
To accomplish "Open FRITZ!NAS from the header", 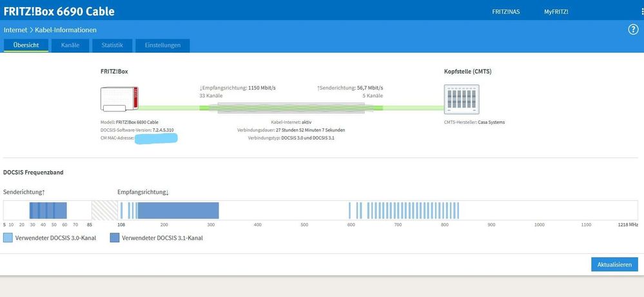I will (505, 12).
